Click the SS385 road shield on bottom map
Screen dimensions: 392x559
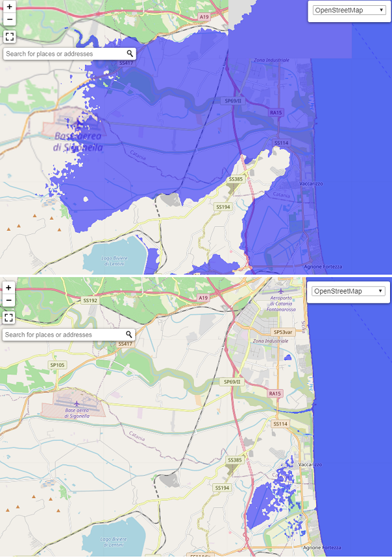pos(235,460)
